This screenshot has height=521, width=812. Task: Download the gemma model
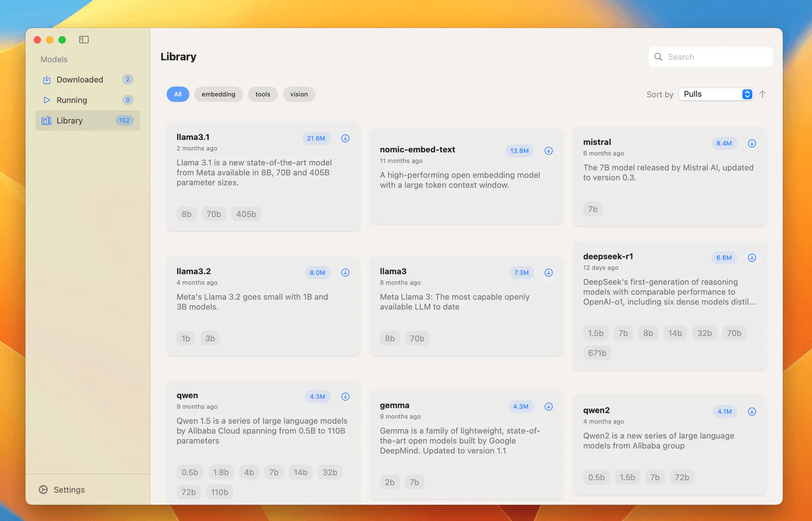click(x=549, y=406)
